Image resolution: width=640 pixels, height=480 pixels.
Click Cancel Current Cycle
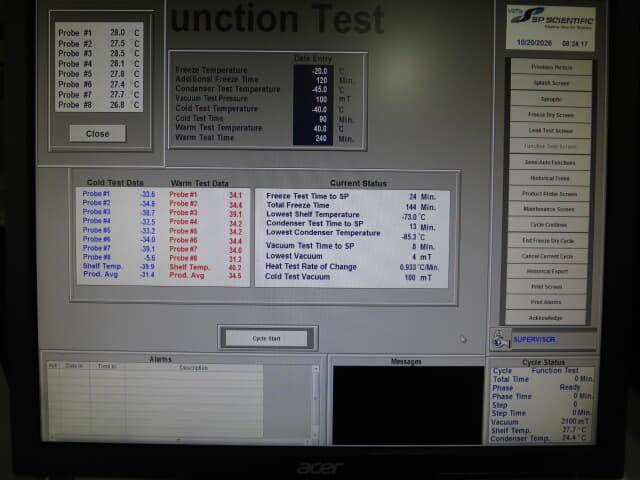click(x=547, y=256)
